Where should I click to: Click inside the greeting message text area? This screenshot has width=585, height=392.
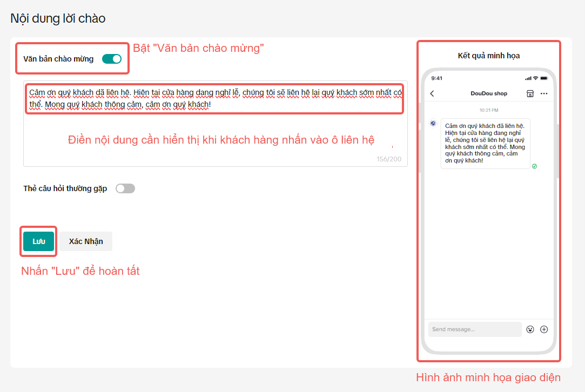[216, 124]
